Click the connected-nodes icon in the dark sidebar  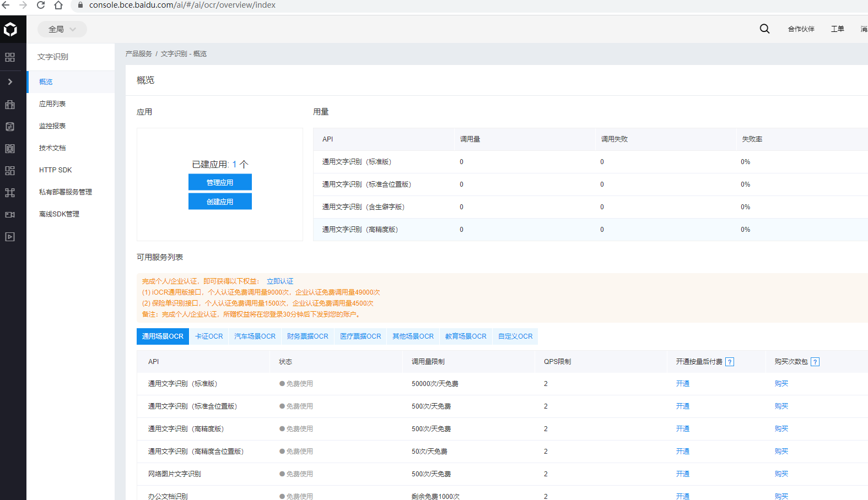pyautogui.click(x=10, y=193)
